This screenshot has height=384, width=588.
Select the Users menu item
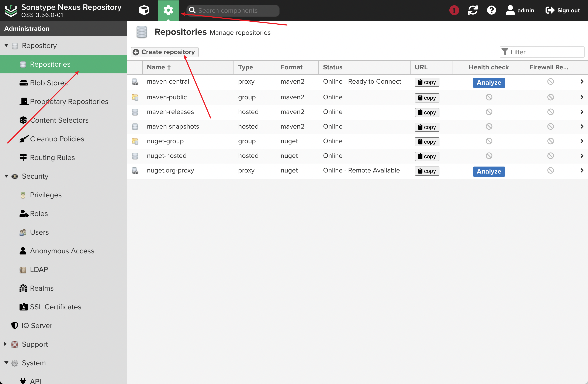pyautogui.click(x=39, y=232)
